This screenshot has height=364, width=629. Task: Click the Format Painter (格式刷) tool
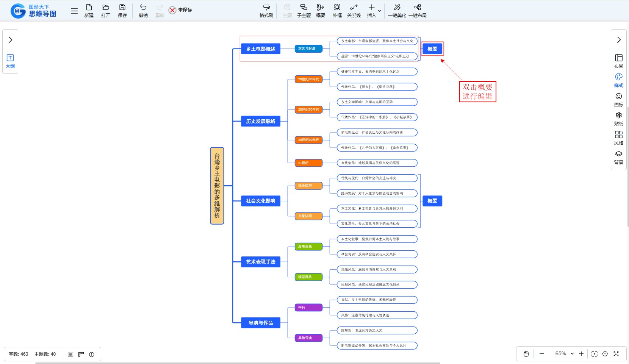(266, 11)
